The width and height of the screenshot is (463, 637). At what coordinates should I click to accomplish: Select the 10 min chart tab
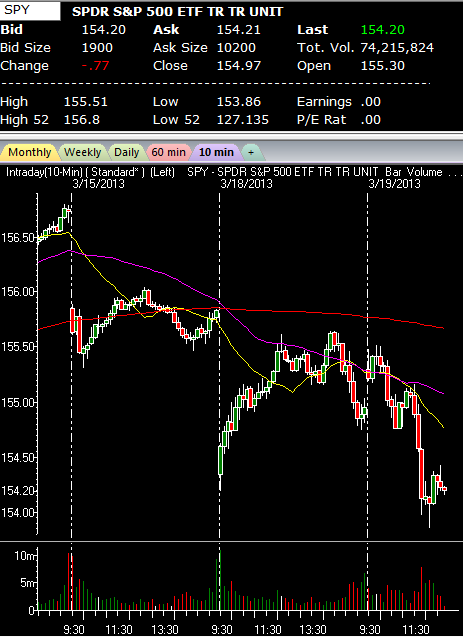(216, 152)
